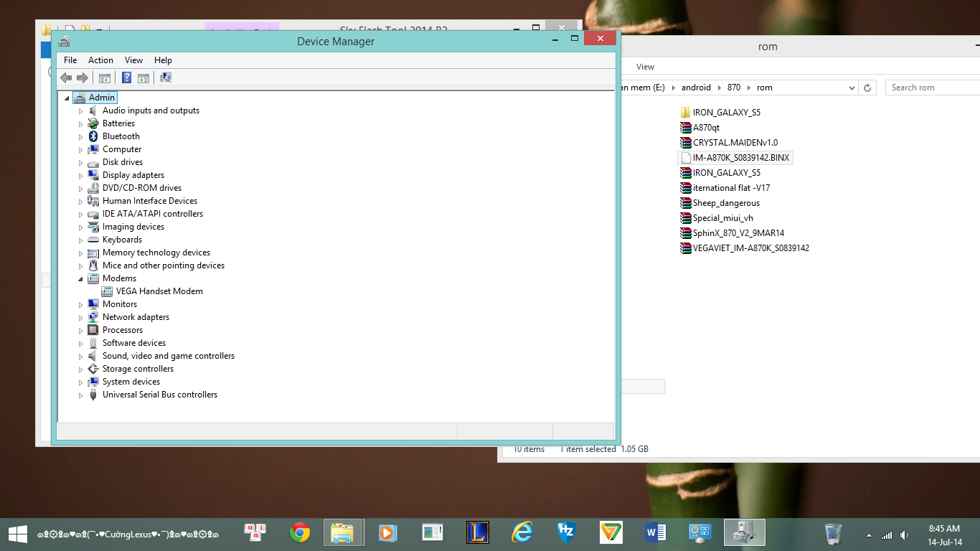
Task: Select the Keyboards category icon
Action: [x=93, y=240]
